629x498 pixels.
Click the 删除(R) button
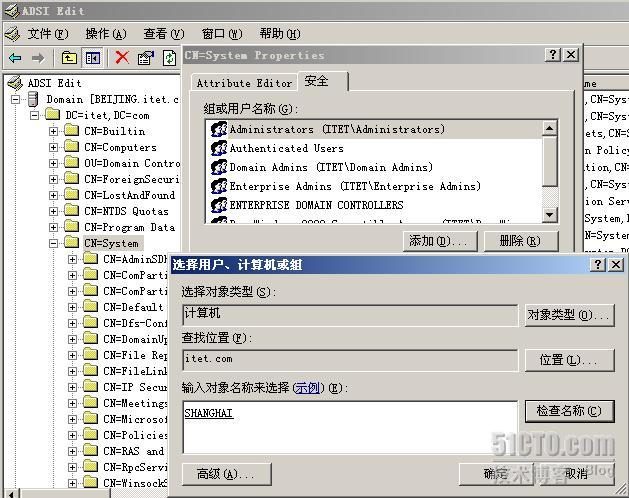520,241
